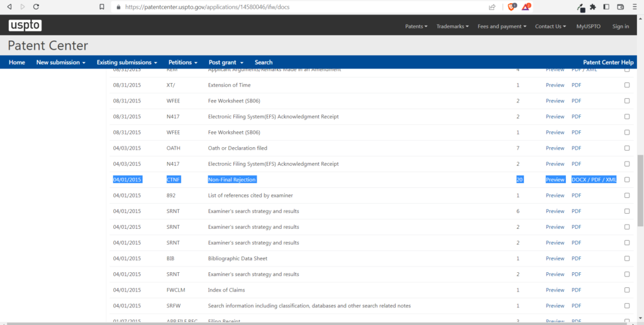Preview the Non-Final Rejection document

pos(555,180)
